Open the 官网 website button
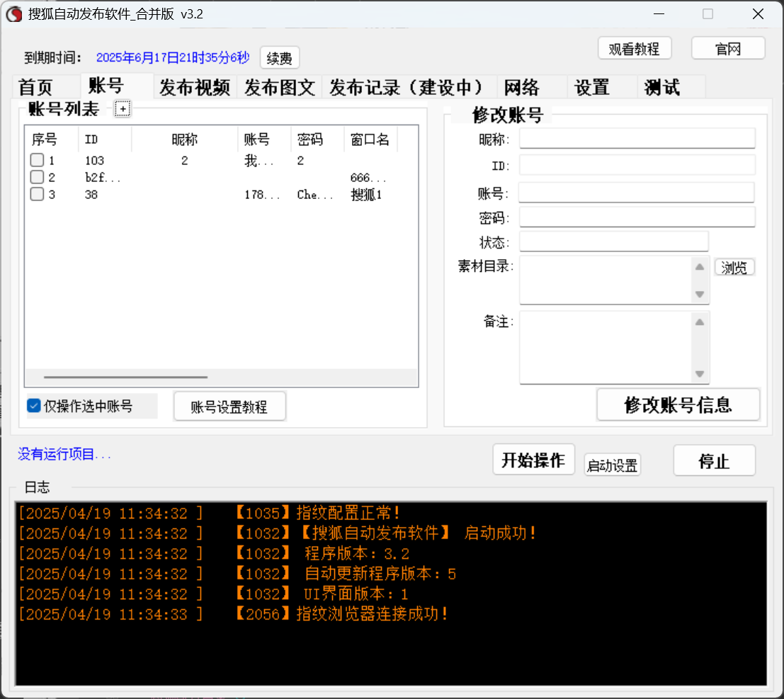 click(x=728, y=48)
